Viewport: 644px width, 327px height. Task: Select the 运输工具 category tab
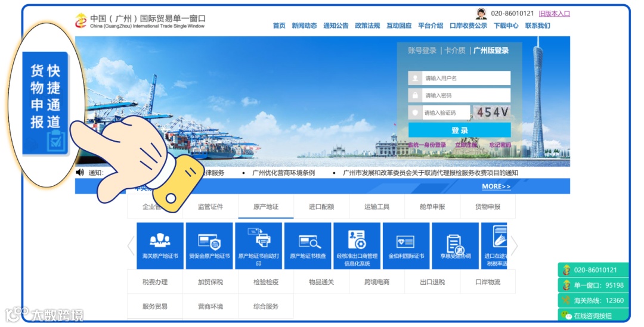coord(377,206)
